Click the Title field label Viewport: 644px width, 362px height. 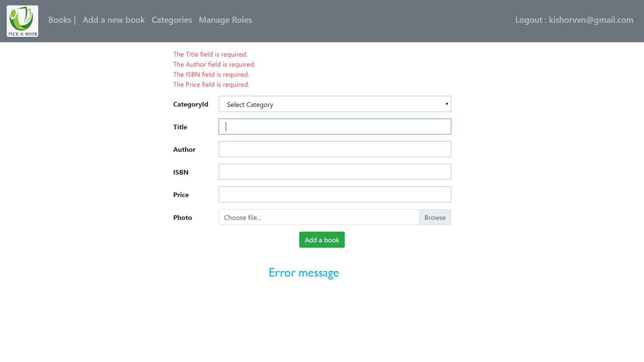tap(180, 127)
